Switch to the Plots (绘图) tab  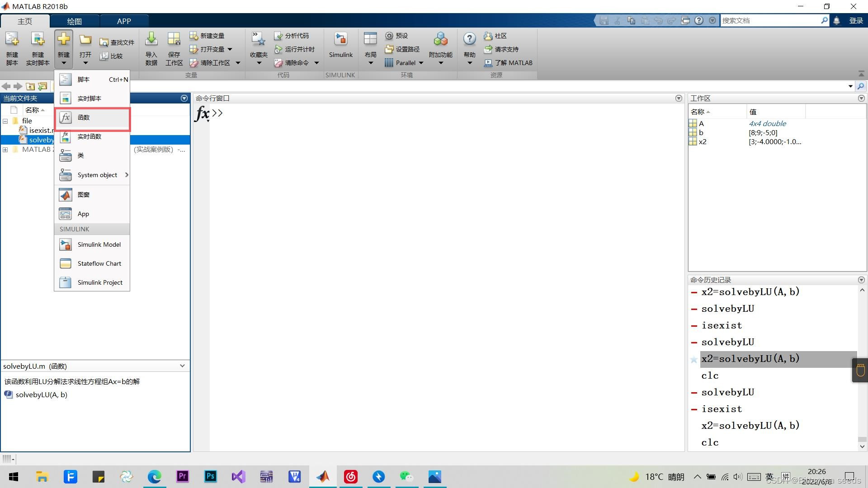point(74,21)
